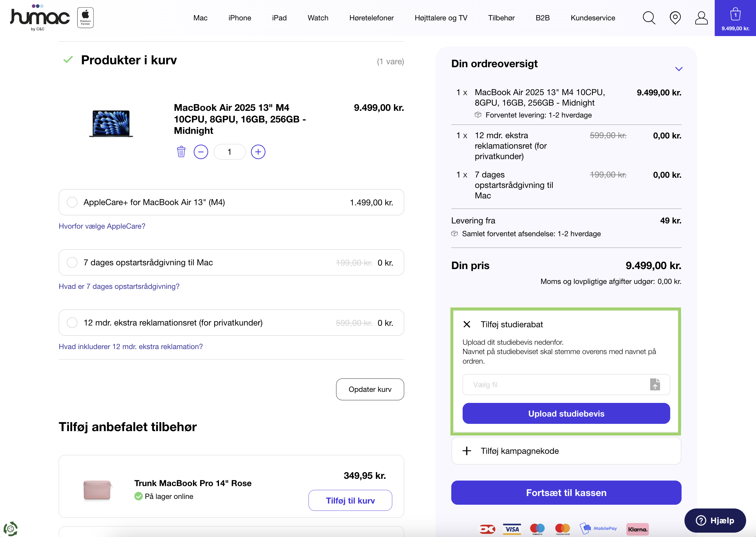Click the box icon beside Samlet forventet afsendelse

click(x=454, y=234)
